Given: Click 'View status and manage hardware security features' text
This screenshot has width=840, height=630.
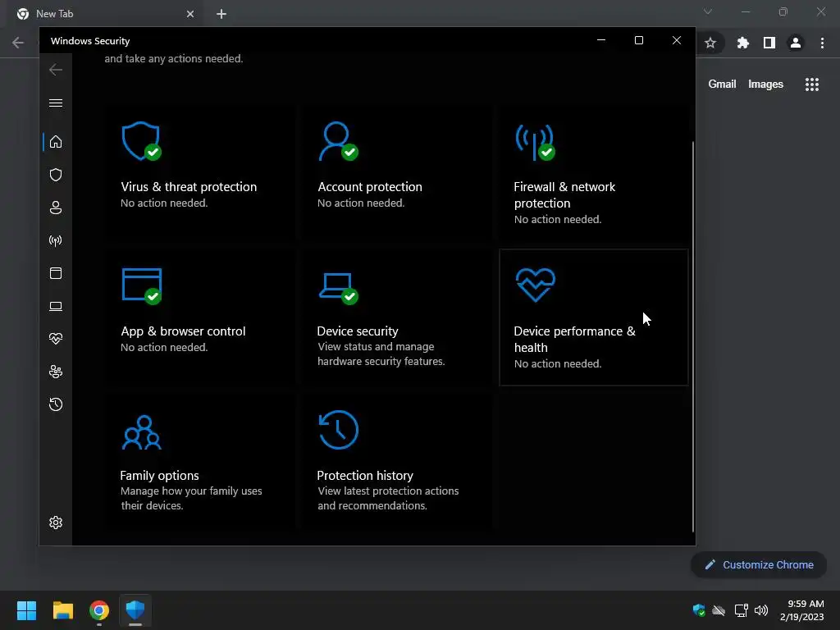Looking at the screenshot, I should tap(381, 354).
